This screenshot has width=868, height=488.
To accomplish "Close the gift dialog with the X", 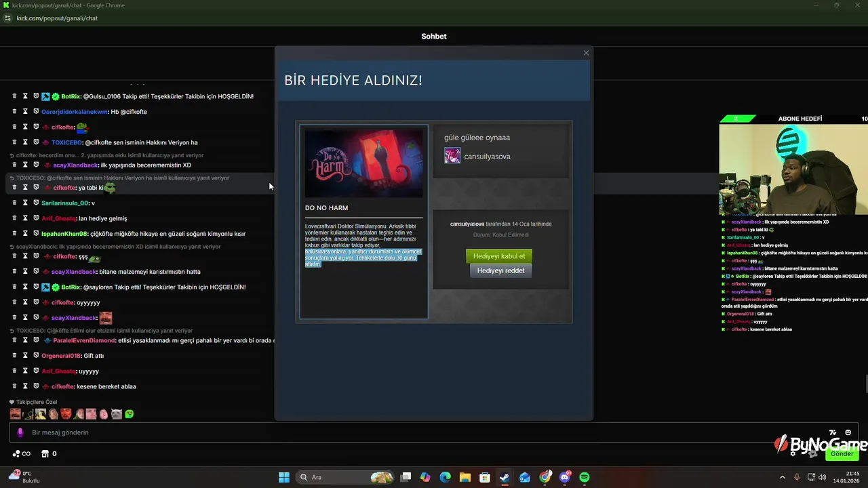I will [x=587, y=53].
